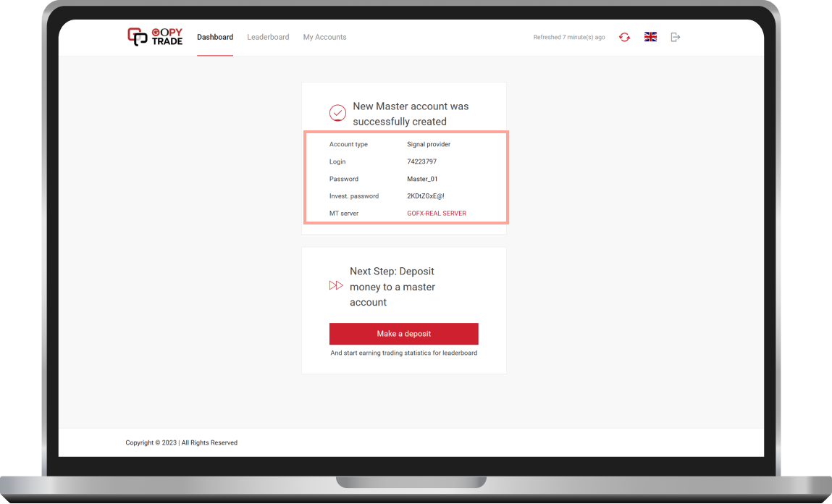The image size is (832, 504).
Task: Click the Copyright 2023 footer text
Action: 181,442
